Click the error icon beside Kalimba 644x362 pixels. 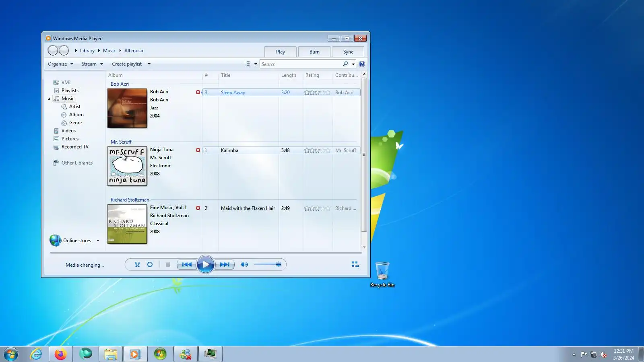[198, 150]
